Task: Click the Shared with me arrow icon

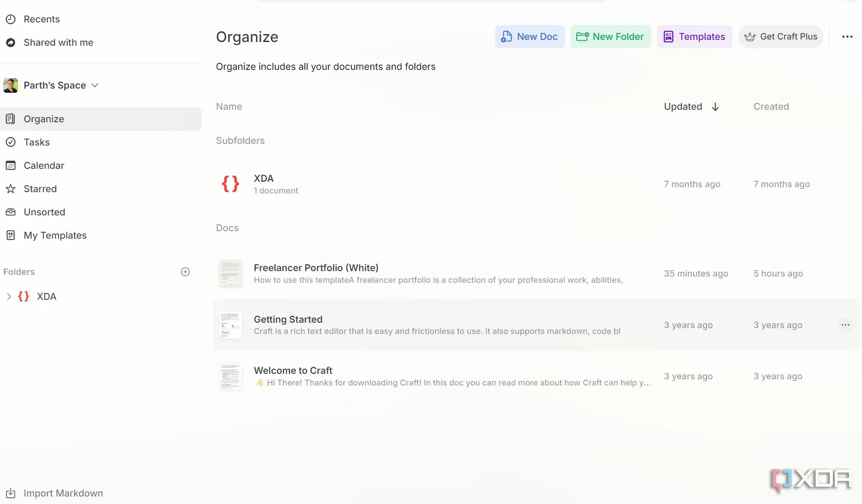Action: tap(11, 42)
